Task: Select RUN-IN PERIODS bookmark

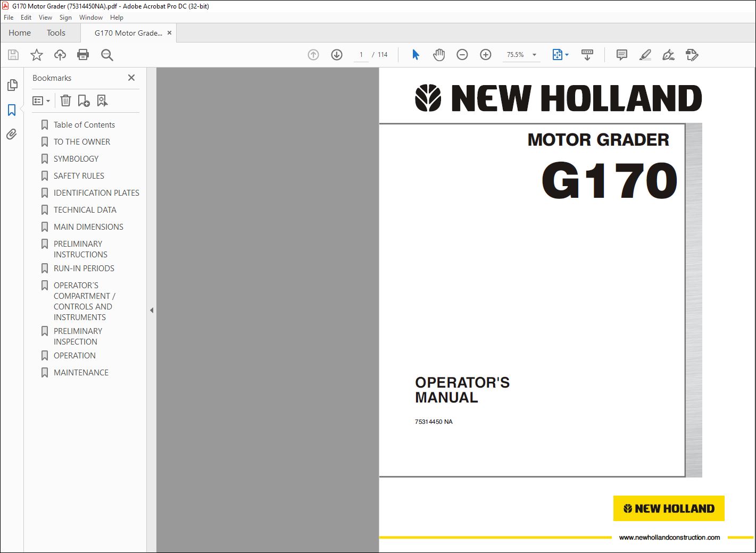Action: [x=84, y=269]
